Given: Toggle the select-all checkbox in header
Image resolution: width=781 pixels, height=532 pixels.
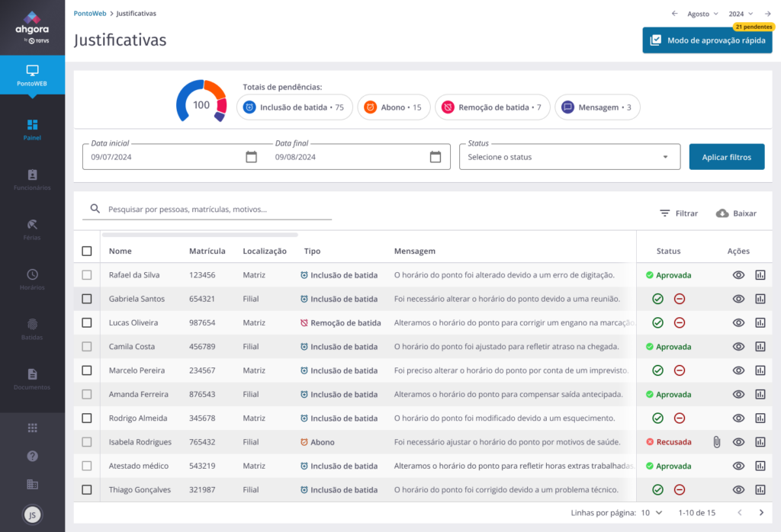Looking at the screenshot, I should [x=87, y=251].
